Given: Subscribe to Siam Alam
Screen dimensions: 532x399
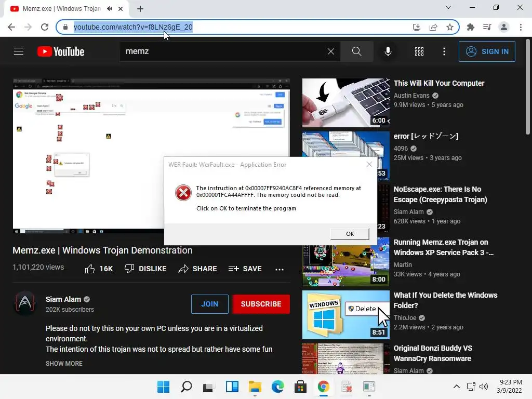Looking at the screenshot, I should tap(261, 304).
